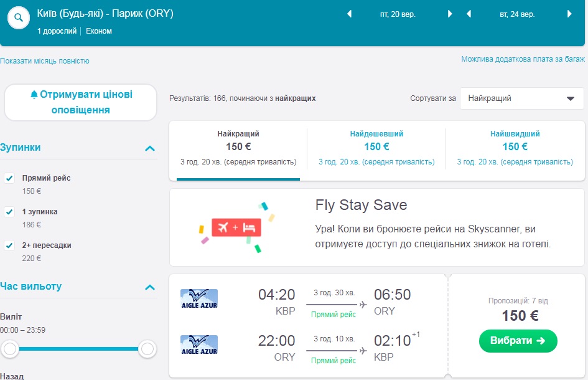
Task: Click Aigle Azur logo on return flight
Action: 198,345
